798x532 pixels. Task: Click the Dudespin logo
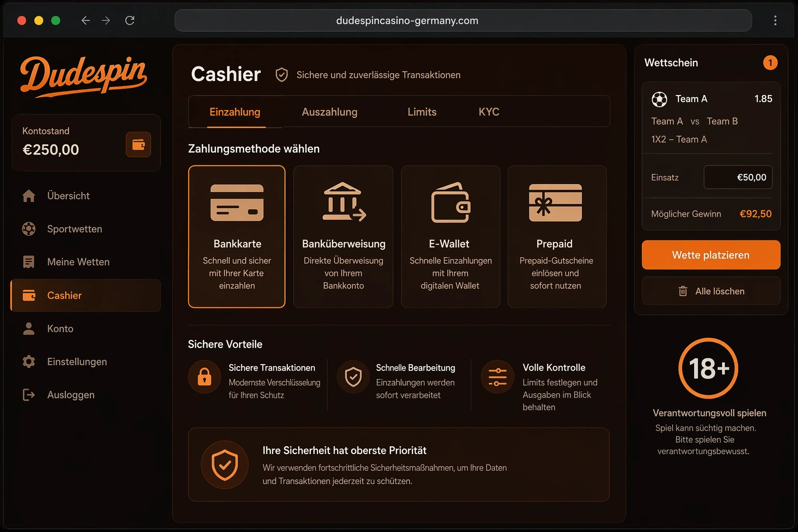coord(84,76)
